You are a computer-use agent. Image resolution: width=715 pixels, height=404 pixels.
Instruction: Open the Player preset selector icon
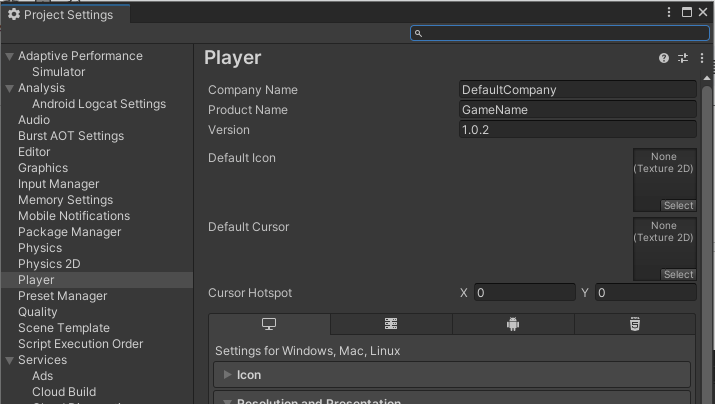click(x=683, y=58)
